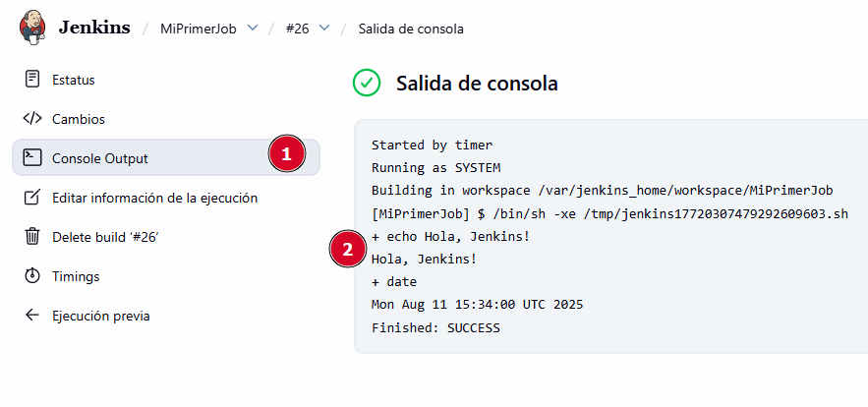Click the green success checkmark icon
The image size is (868, 407).
tap(367, 84)
